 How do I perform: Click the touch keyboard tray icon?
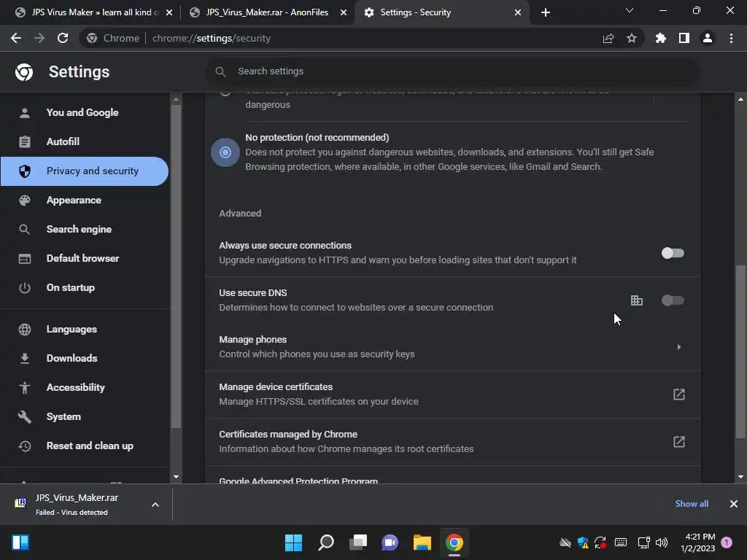pyautogui.click(x=621, y=542)
